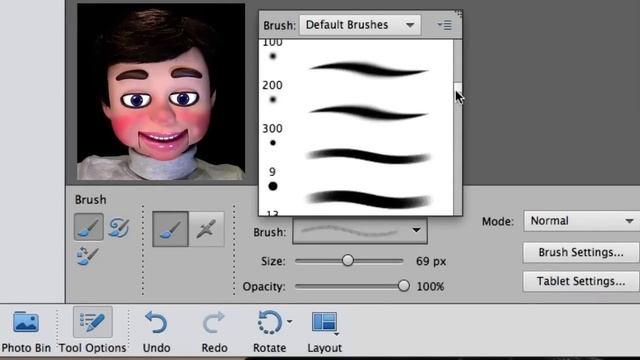
Task: Open the Brush preset picker dropdown
Action: point(360,231)
